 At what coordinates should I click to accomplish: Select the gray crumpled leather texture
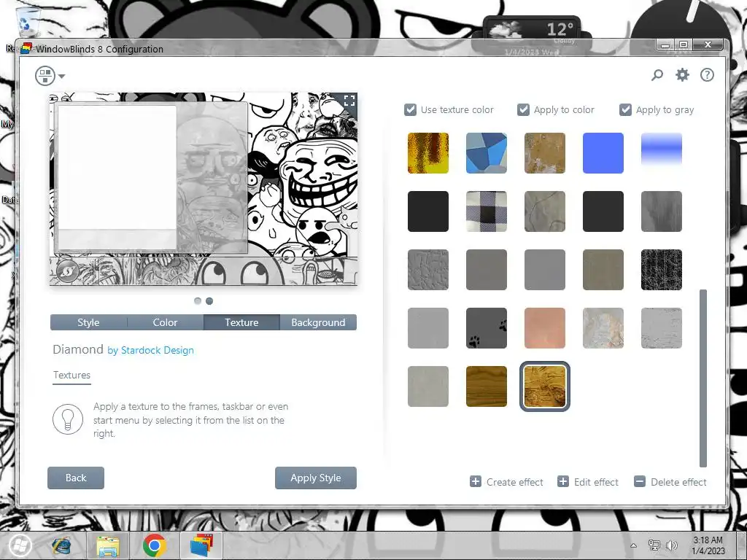click(427, 270)
